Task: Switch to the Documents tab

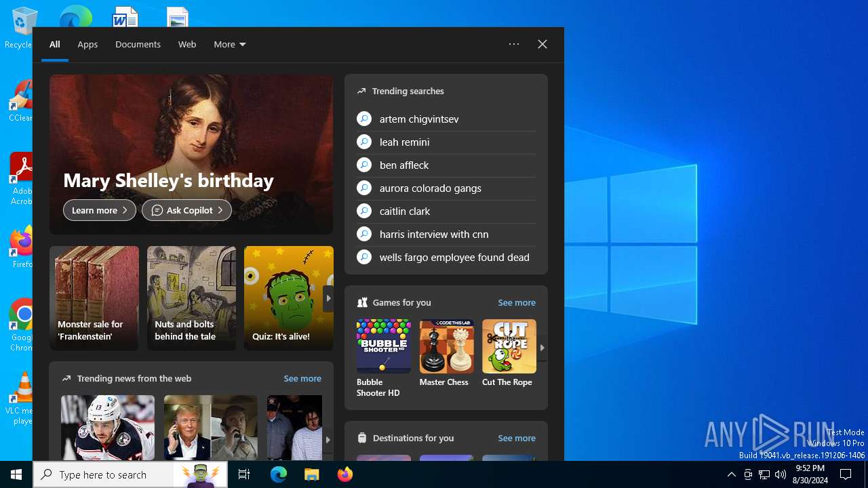Action: coord(138,44)
